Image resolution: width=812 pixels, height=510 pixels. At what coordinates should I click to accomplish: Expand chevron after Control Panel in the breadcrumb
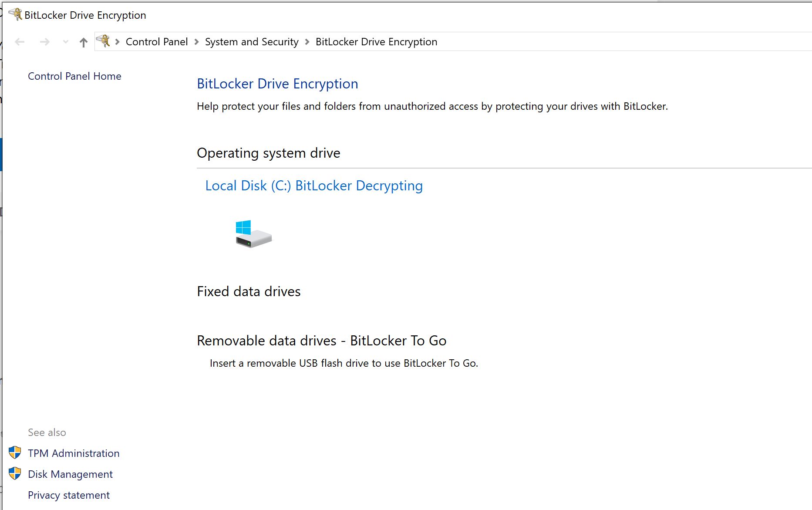[196, 42]
